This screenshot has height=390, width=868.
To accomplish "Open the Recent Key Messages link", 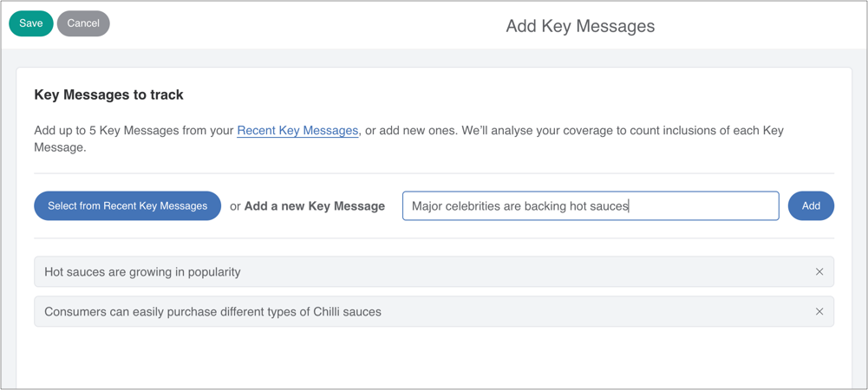I will pos(297,131).
